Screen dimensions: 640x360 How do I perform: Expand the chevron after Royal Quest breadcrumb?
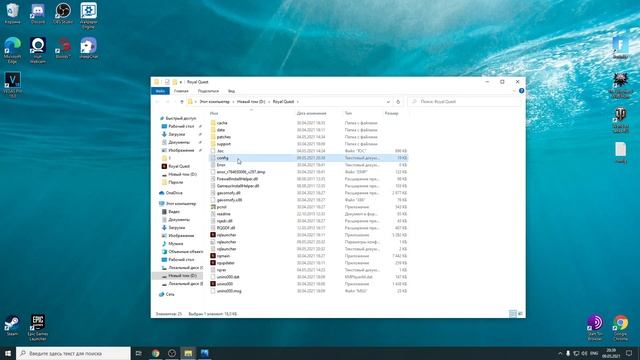pos(298,102)
